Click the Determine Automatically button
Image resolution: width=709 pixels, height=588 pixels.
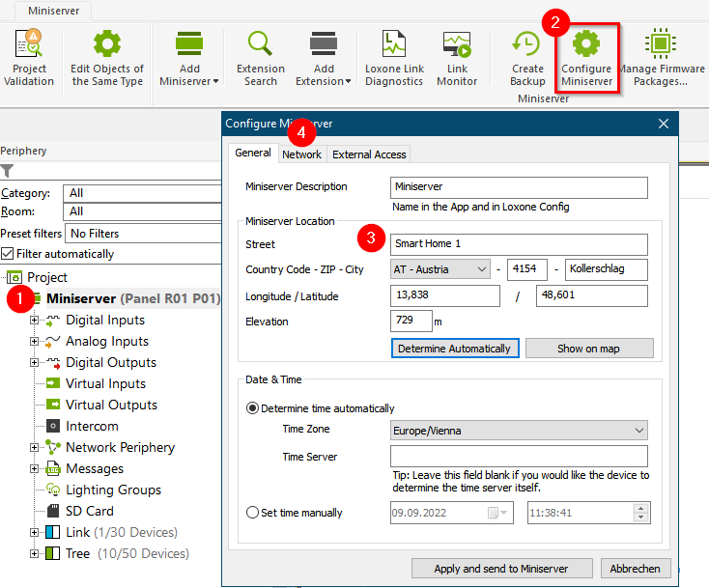tap(456, 349)
